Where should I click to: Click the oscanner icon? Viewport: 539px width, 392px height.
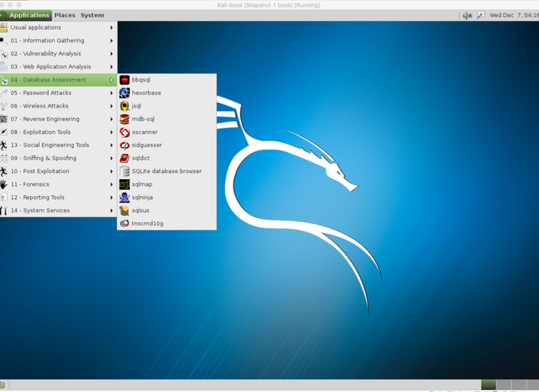click(x=124, y=132)
